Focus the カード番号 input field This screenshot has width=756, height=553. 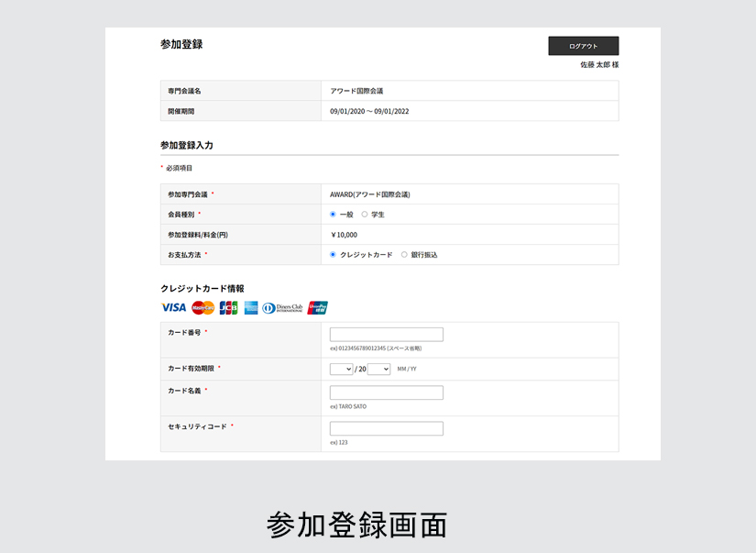click(x=387, y=335)
